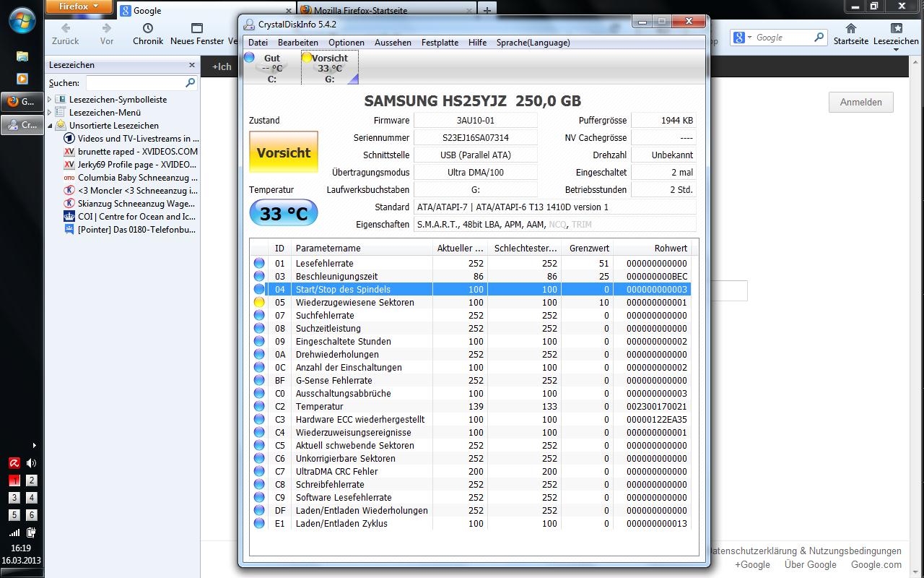Screen dimensions: 924x578
Task: Click the Startseite home icon in Firefox
Action: tap(851, 34)
